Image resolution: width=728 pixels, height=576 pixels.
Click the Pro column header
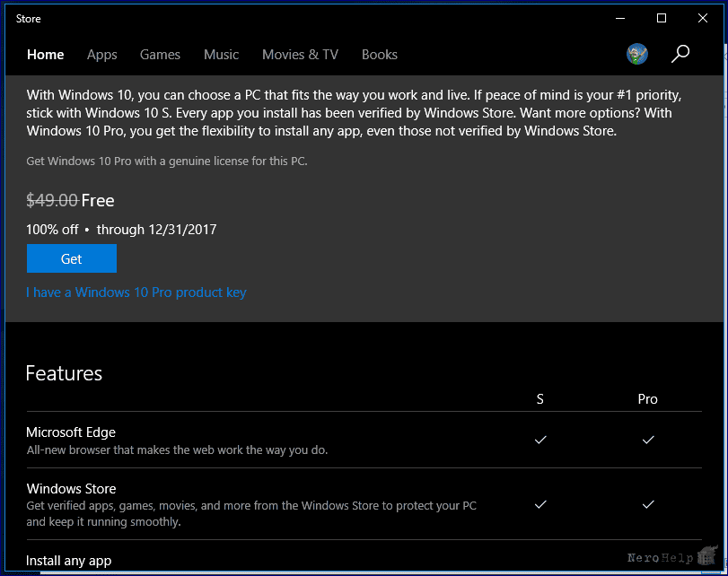click(x=648, y=399)
